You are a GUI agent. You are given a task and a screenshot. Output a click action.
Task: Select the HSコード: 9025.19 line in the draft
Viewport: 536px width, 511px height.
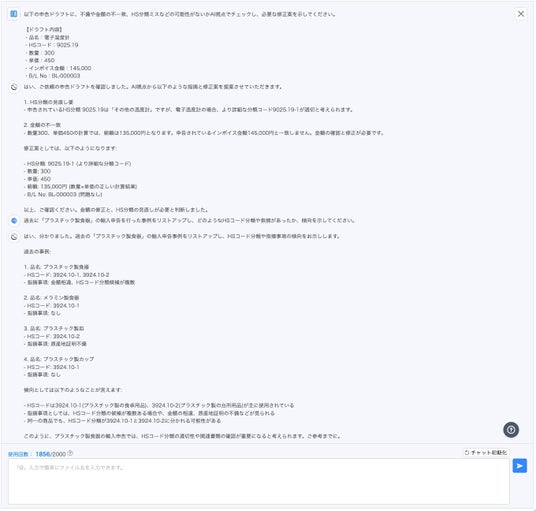(x=52, y=45)
